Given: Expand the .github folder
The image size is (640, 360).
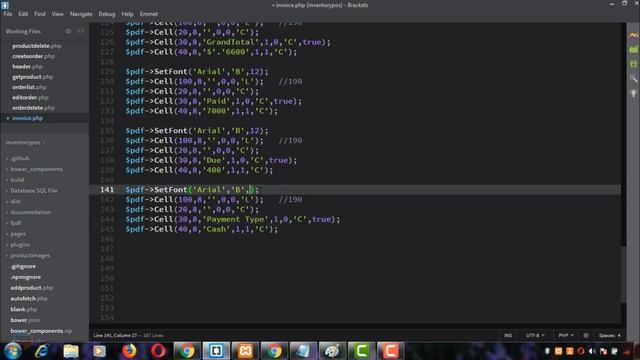Looking at the screenshot, I should (x=20, y=158).
